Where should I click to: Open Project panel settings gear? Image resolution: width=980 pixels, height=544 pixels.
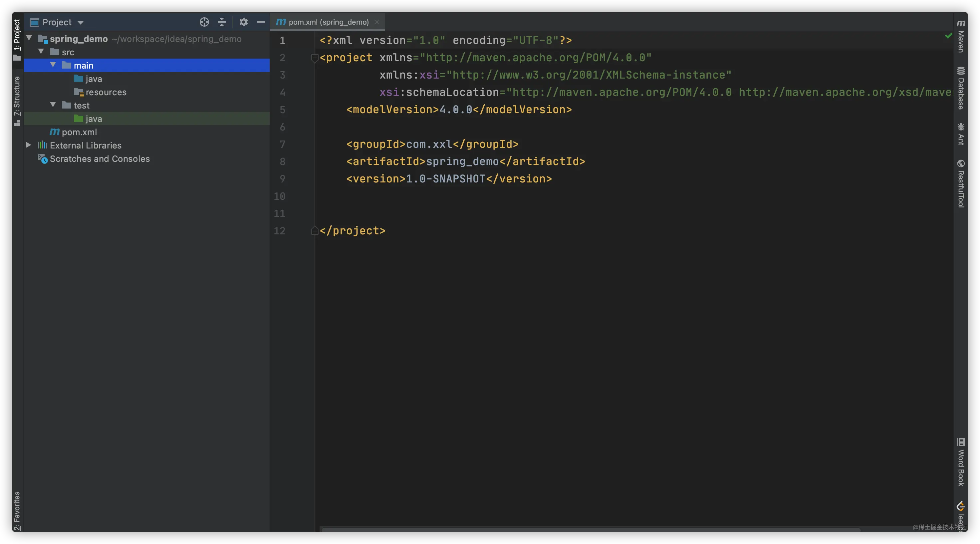[x=243, y=22]
